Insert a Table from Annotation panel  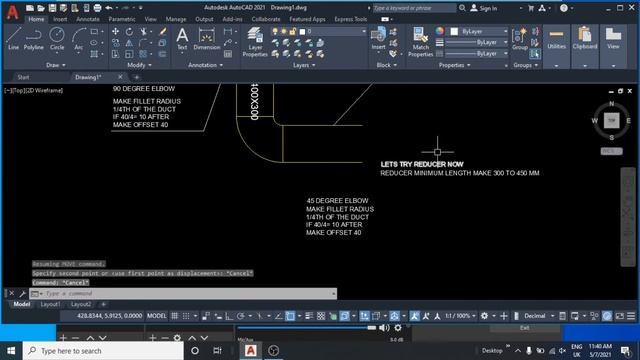[x=228, y=54]
